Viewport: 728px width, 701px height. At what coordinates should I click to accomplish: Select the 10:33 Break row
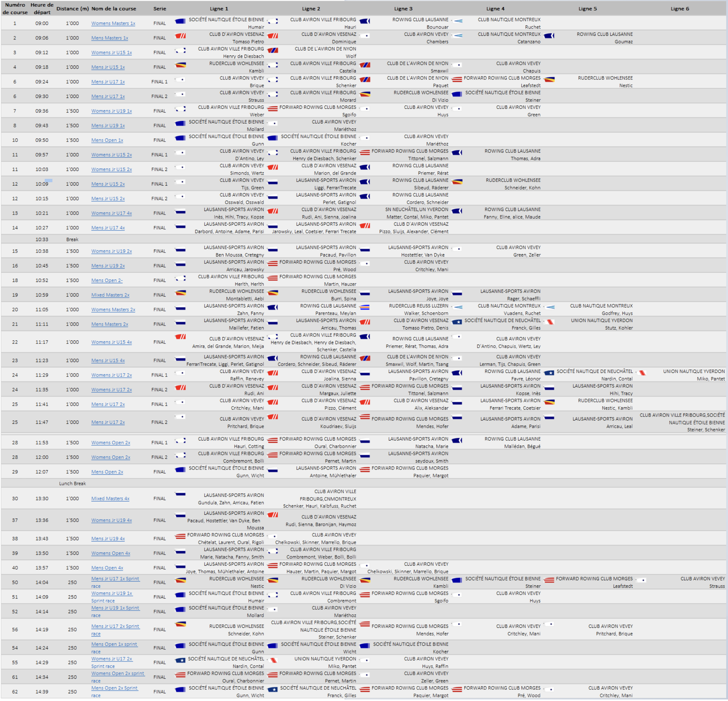364,239
